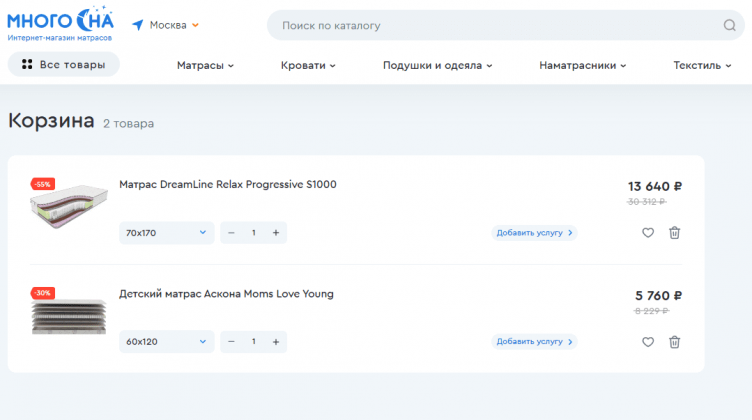This screenshot has width=752, height=420.
Task: Delete Аскона mattress with trash icon
Action: (674, 342)
